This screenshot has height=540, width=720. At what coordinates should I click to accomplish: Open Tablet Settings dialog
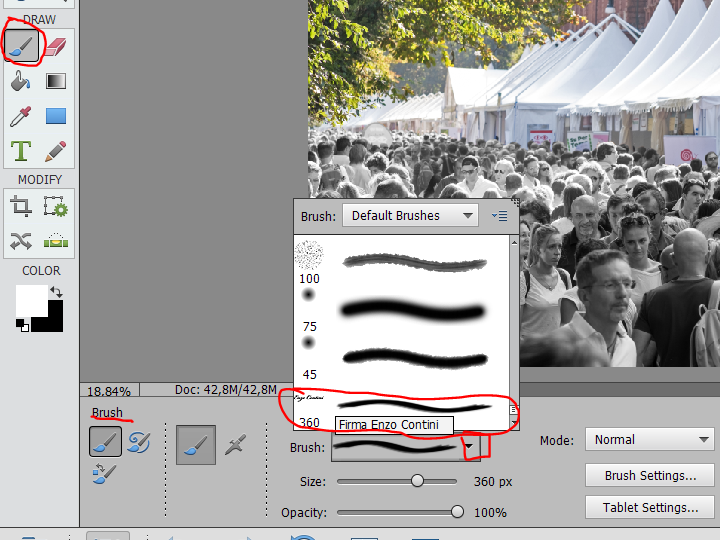tap(650, 507)
